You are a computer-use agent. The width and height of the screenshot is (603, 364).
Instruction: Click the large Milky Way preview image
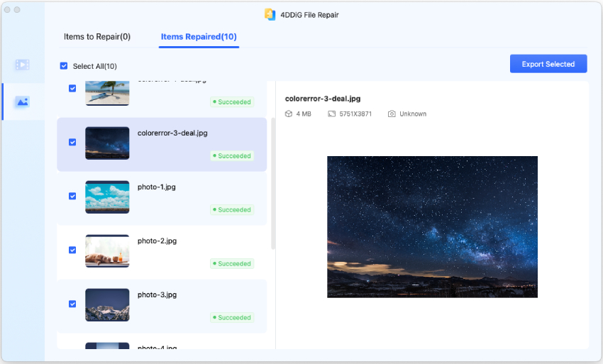pos(432,227)
